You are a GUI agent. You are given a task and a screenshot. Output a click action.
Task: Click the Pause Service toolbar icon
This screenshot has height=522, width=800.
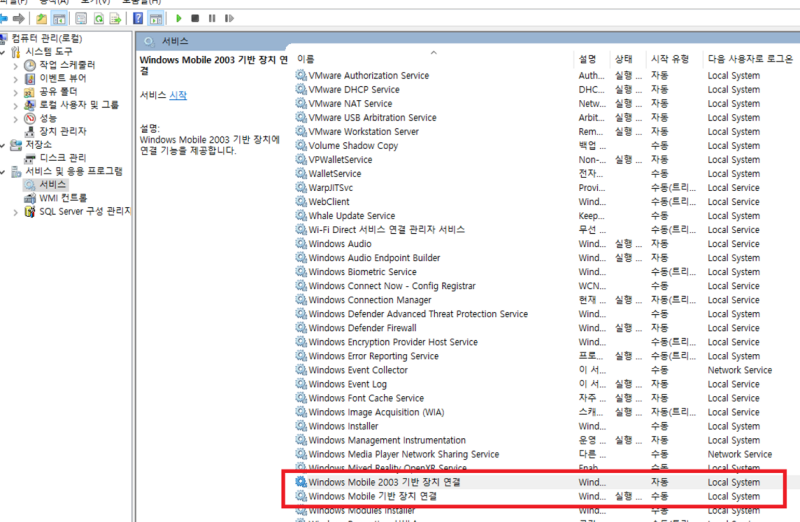[x=212, y=18]
